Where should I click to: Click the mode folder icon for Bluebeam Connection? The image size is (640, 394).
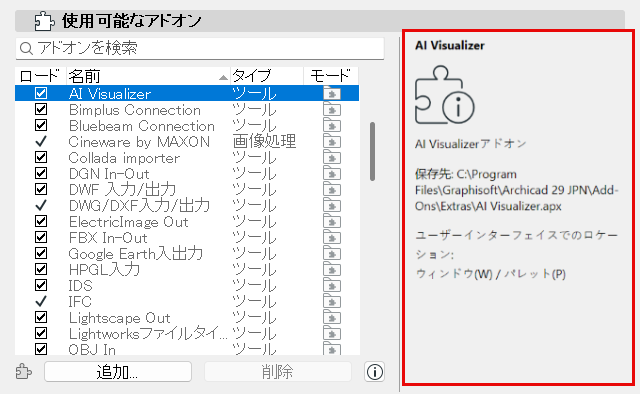pyautogui.click(x=332, y=125)
